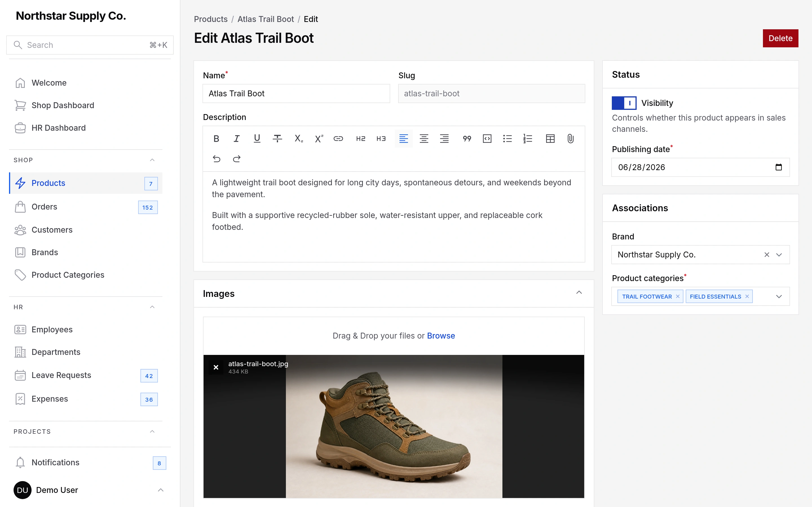Delete the Atlas Trail Boot product
Image resolution: width=812 pixels, height=507 pixels.
click(x=780, y=38)
